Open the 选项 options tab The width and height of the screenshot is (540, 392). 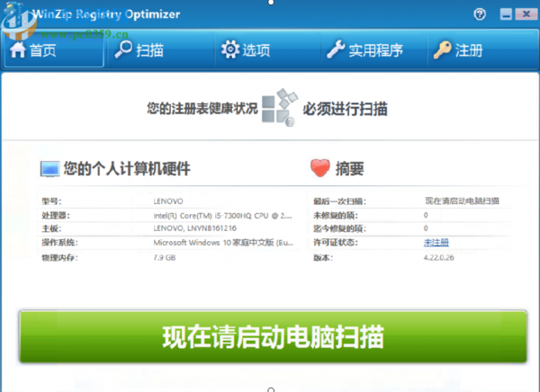(x=267, y=50)
